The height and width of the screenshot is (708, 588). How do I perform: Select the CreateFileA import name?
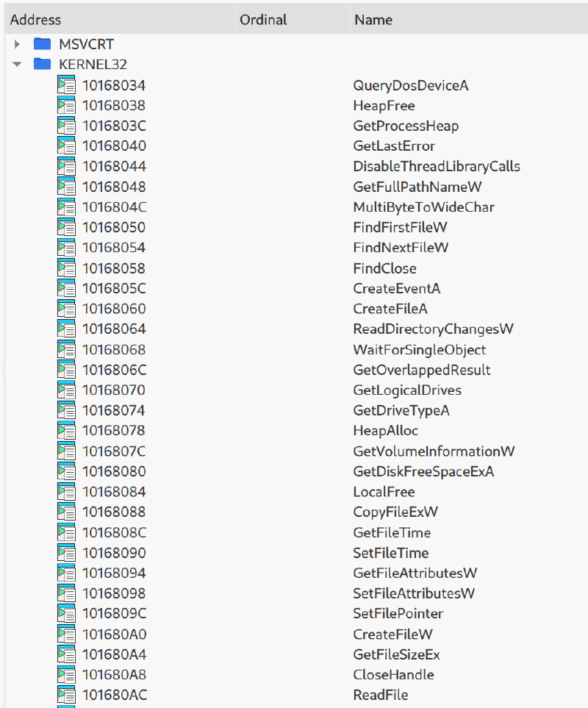(x=390, y=310)
